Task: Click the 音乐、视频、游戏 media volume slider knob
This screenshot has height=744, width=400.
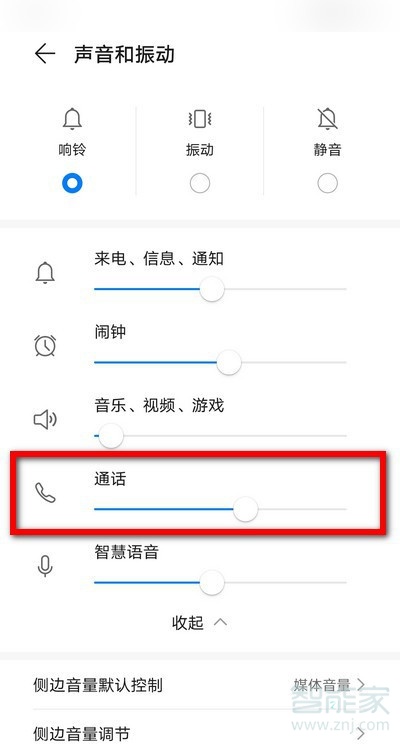Action: pos(111,436)
